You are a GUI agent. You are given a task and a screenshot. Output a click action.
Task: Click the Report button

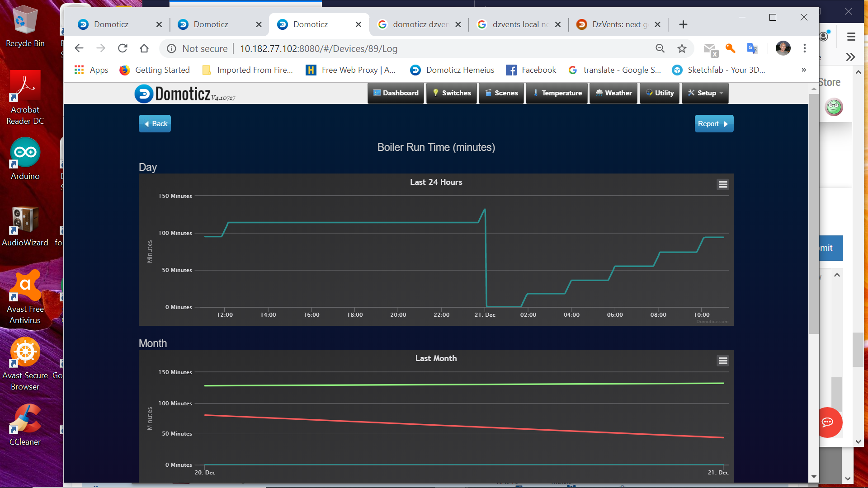(x=713, y=124)
